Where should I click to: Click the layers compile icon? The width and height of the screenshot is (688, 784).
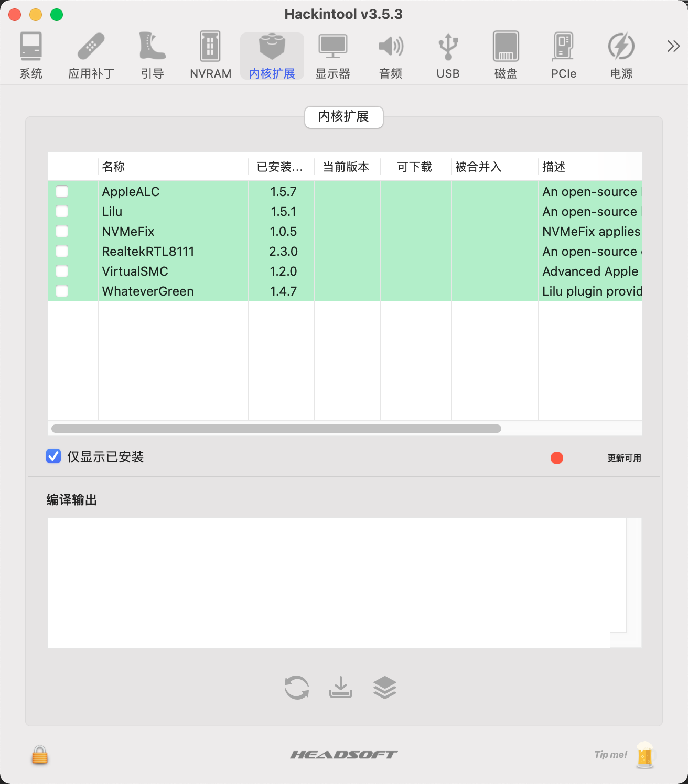pos(385,688)
